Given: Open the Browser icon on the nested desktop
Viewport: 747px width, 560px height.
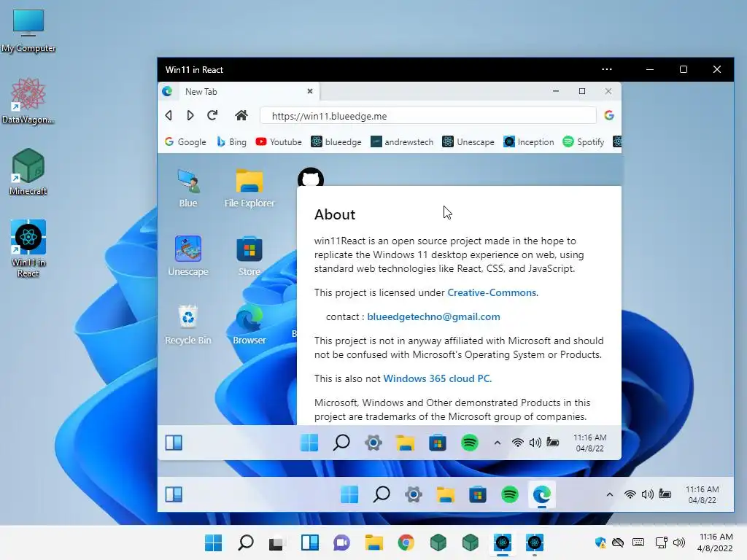Looking at the screenshot, I should [249, 324].
